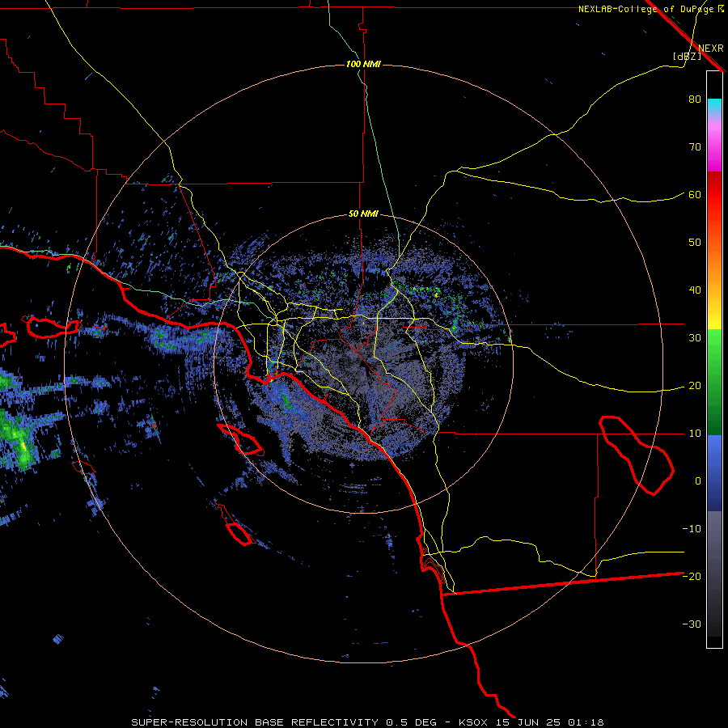The width and height of the screenshot is (728, 728).
Task: Click the NEXR label near the color scale
Action: pyautogui.click(x=710, y=49)
